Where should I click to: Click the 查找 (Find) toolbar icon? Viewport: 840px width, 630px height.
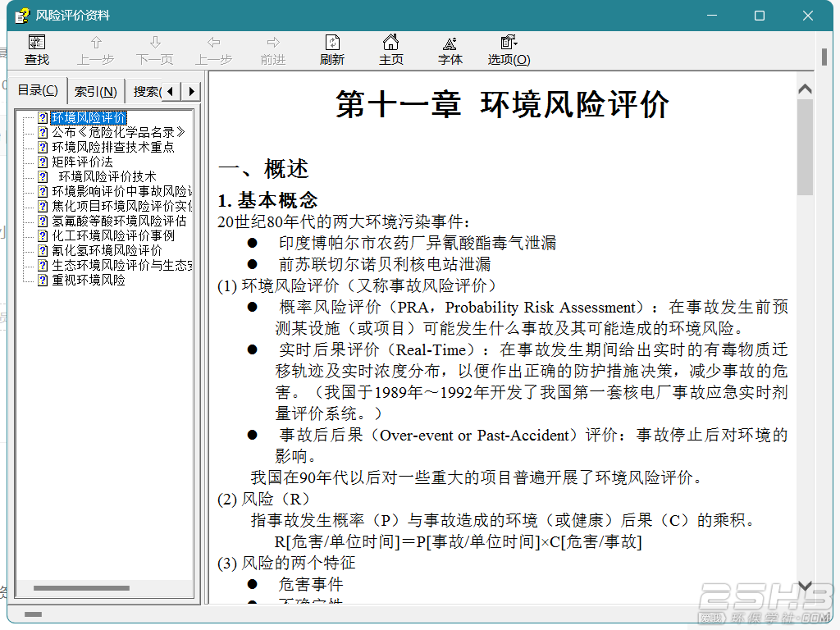(x=37, y=43)
